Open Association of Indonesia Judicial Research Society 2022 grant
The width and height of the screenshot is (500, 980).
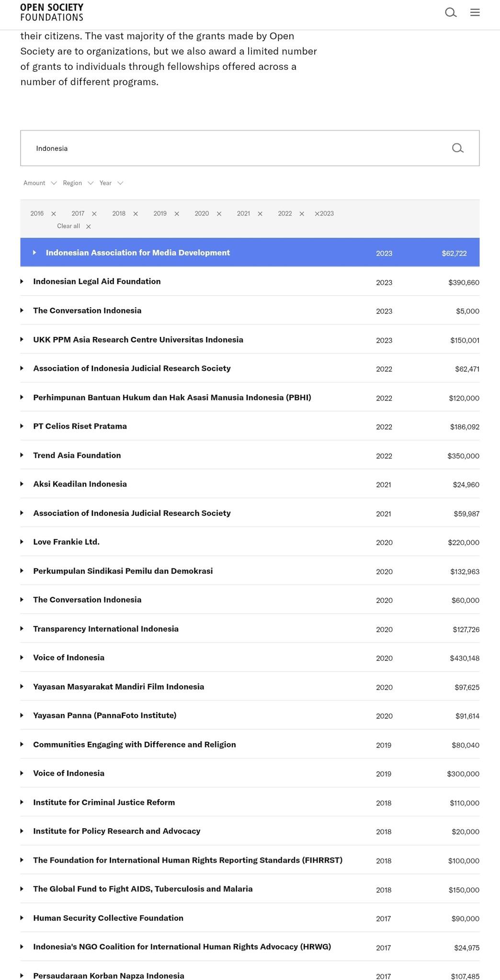132,368
